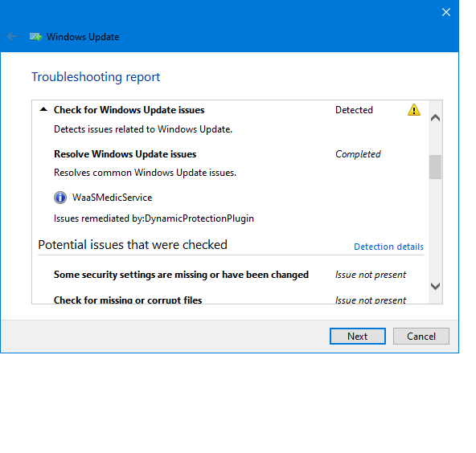Select 'Some security settings are missing or have been changed'

click(x=181, y=275)
